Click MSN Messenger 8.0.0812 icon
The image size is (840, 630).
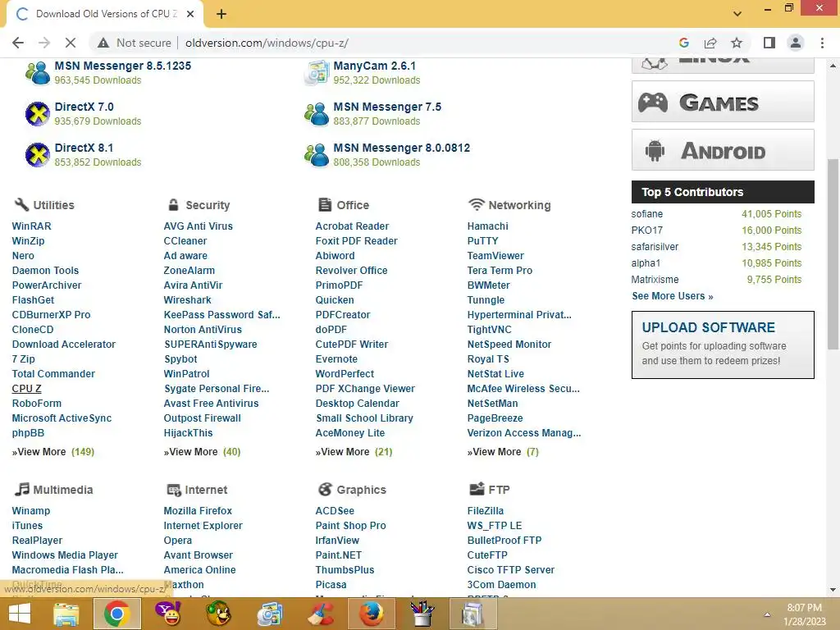[x=316, y=154]
